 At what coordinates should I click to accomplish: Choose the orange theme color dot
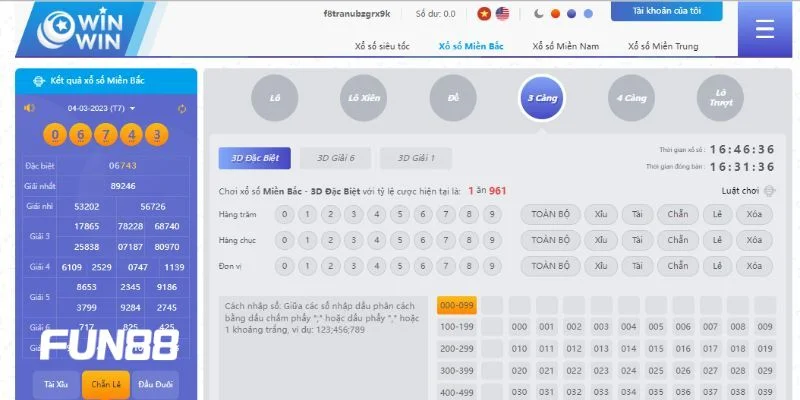571,14
